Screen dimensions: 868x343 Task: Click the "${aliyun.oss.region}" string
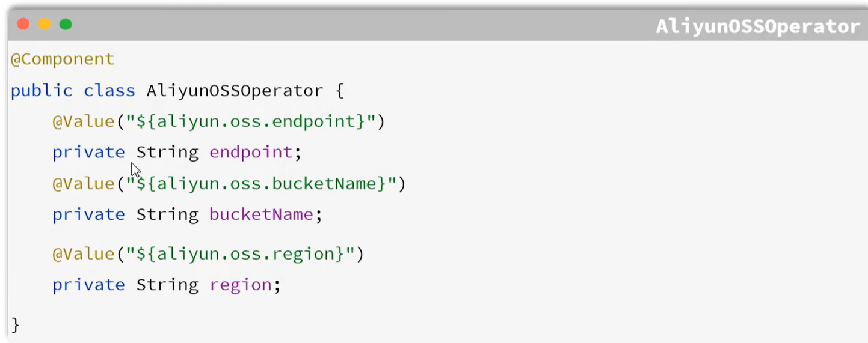(241, 254)
